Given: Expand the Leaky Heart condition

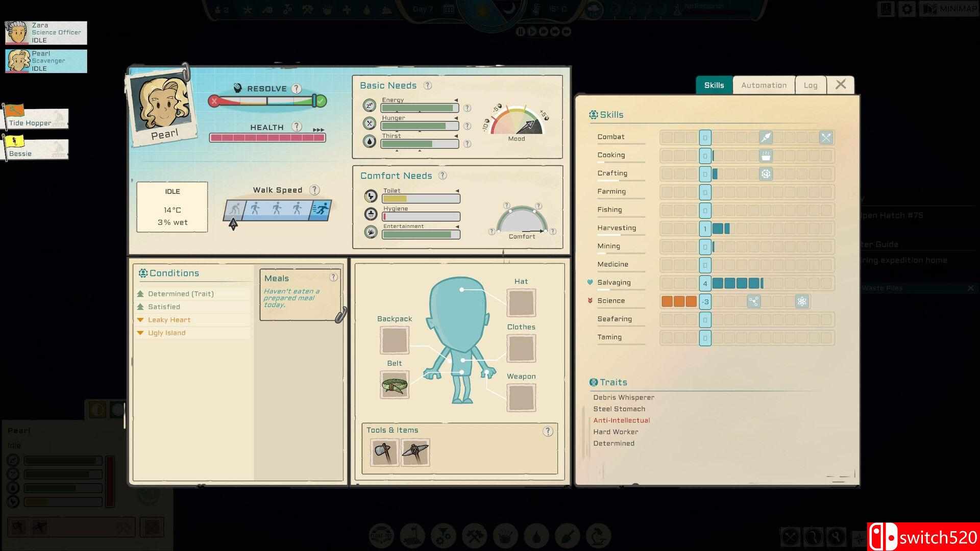Looking at the screenshot, I should point(169,320).
